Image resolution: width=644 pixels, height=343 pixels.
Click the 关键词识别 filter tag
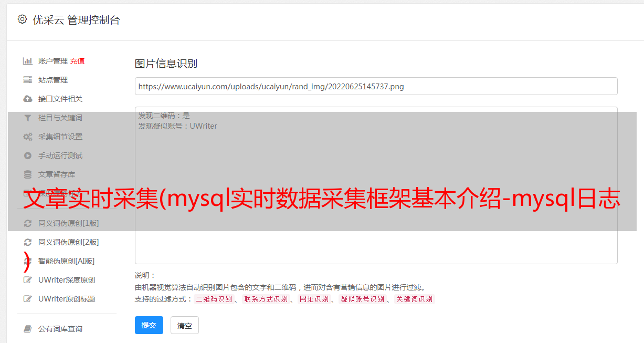tap(414, 299)
